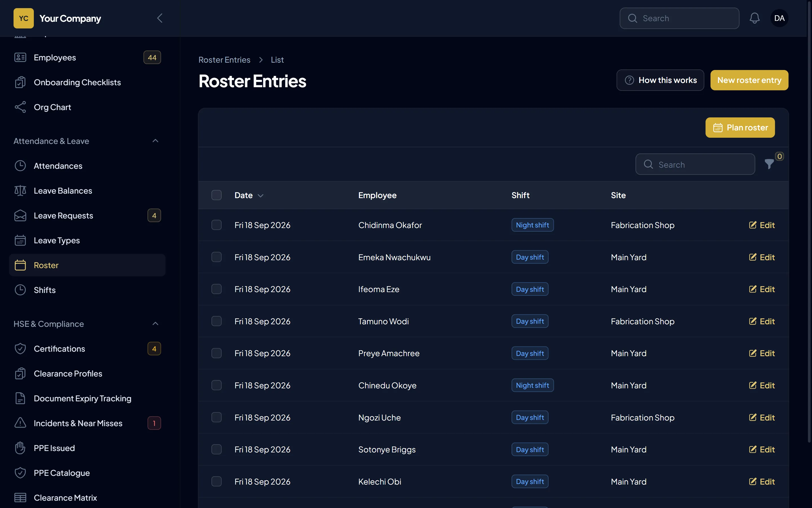This screenshot has height=508, width=812.
Task: Select the Kelechi Obi row checkbox
Action: click(217, 481)
